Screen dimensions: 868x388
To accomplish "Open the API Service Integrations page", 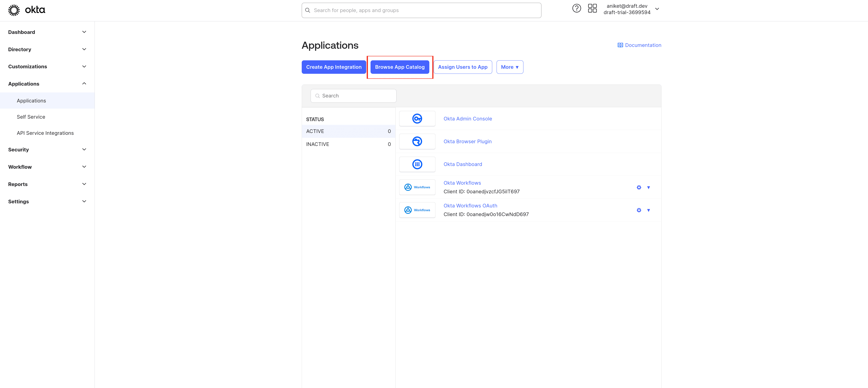I will 45,133.
